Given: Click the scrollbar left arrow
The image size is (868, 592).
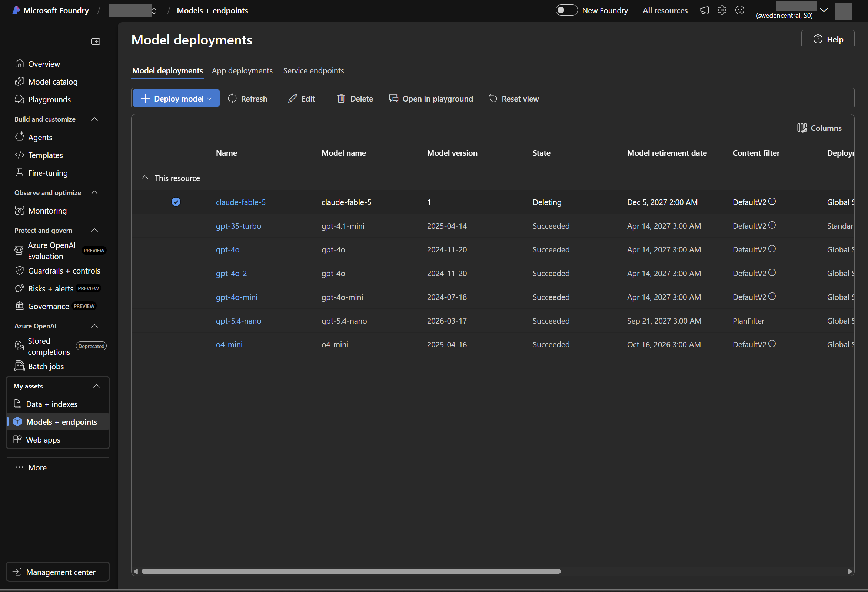Looking at the screenshot, I should [136, 572].
